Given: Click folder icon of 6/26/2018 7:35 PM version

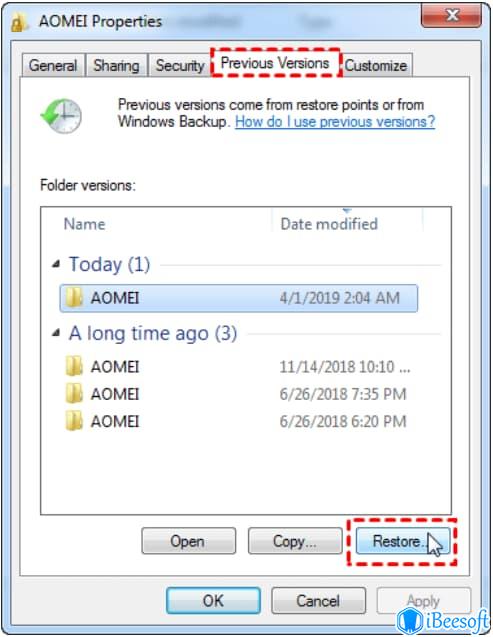Looking at the screenshot, I should pyautogui.click(x=74, y=394).
